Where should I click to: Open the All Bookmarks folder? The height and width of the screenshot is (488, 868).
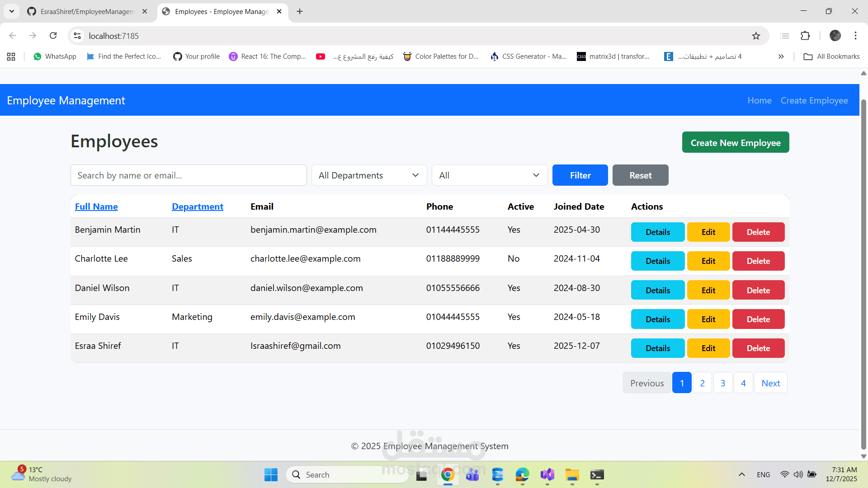pos(832,56)
